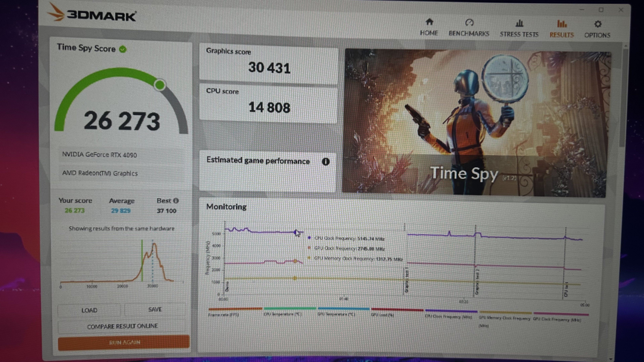The height and width of the screenshot is (362, 644).
Task: Toggle GPU Load (%) graph legend
Action: point(383,315)
